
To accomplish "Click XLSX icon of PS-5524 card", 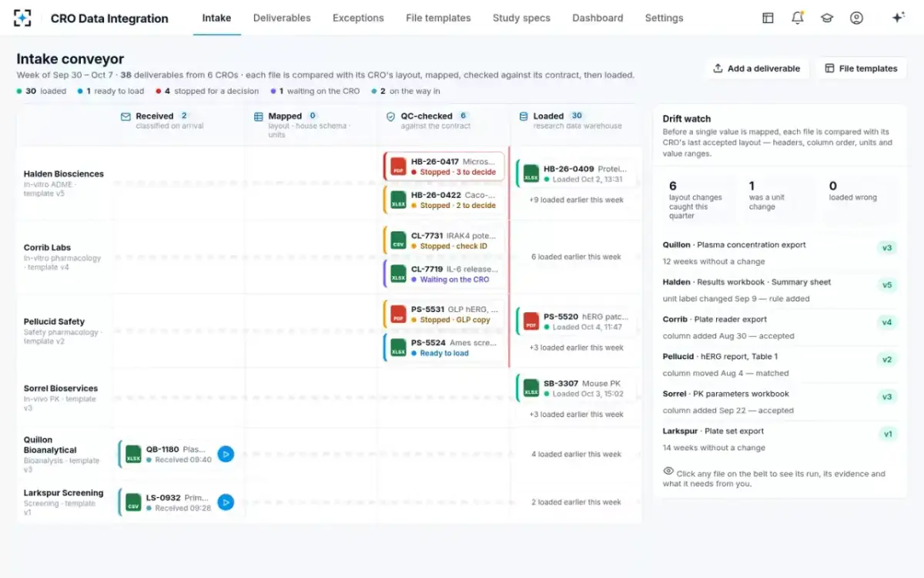I will (x=398, y=348).
